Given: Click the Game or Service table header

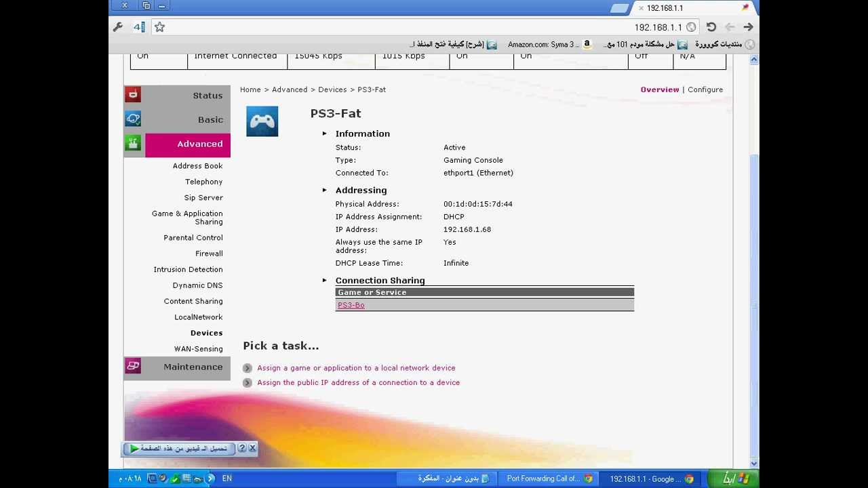Looking at the screenshot, I should (x=485, y=293).
